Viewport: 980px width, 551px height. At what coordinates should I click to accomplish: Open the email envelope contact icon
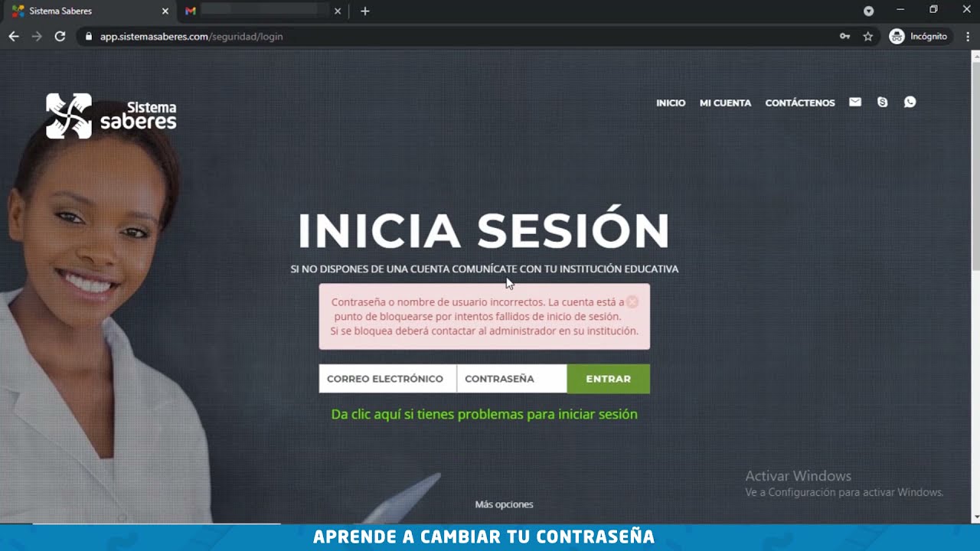coord(855,103)
